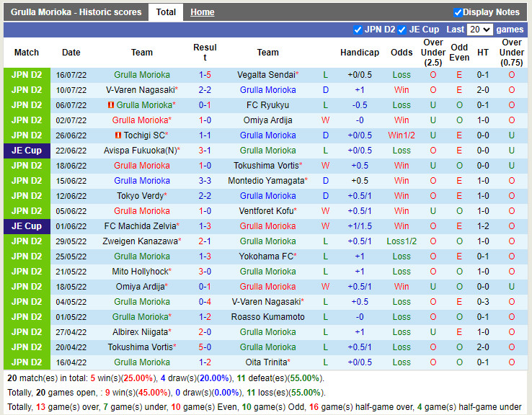Open the Vegalta Sendai team link
532x415 pixels.
[266, 75]
